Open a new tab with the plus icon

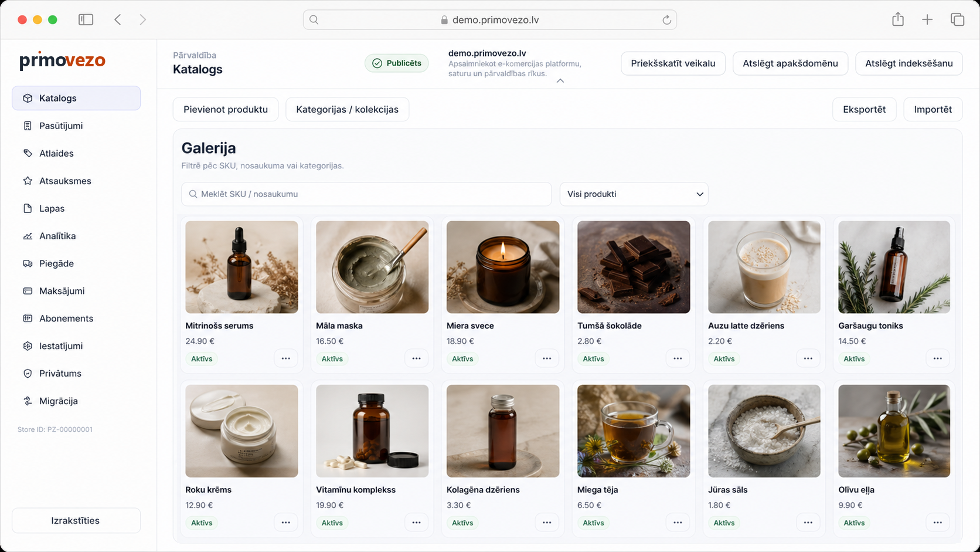927,20
